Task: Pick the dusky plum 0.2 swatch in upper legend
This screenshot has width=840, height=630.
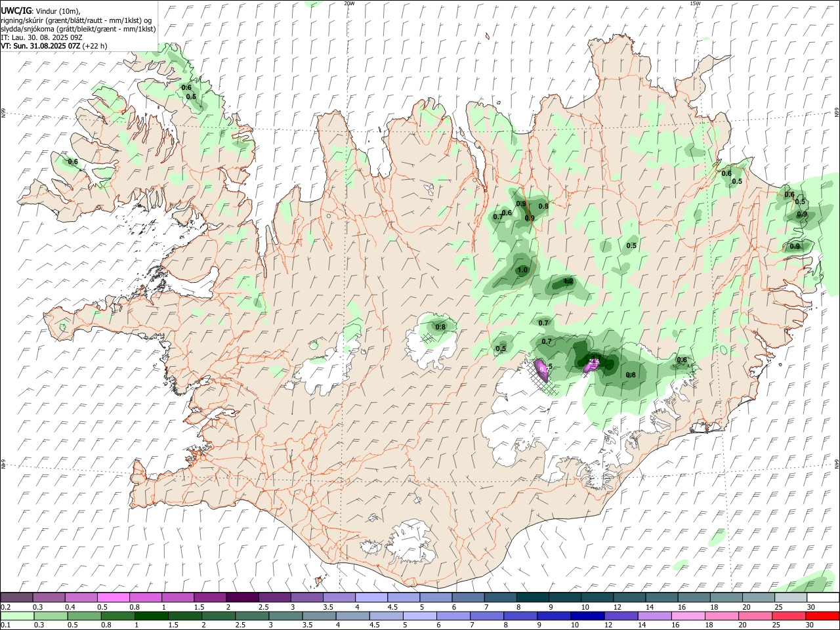Action: coord(16,598)
